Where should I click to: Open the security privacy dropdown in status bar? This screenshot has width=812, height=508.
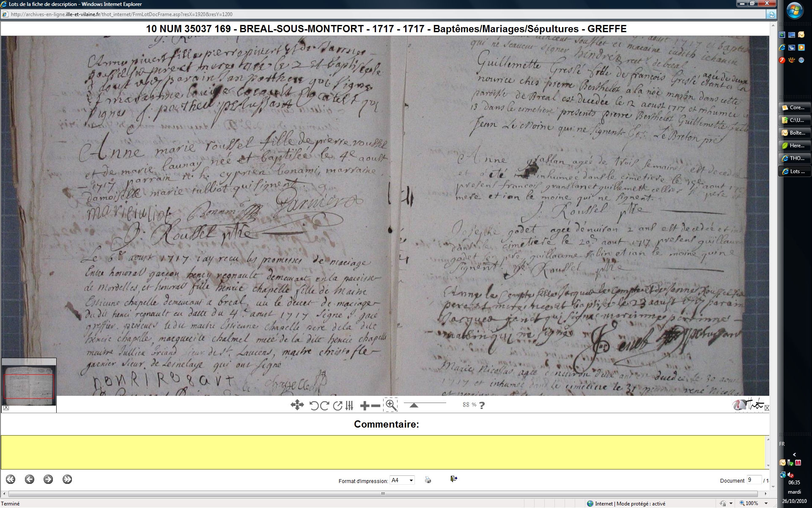coord(731,503)
